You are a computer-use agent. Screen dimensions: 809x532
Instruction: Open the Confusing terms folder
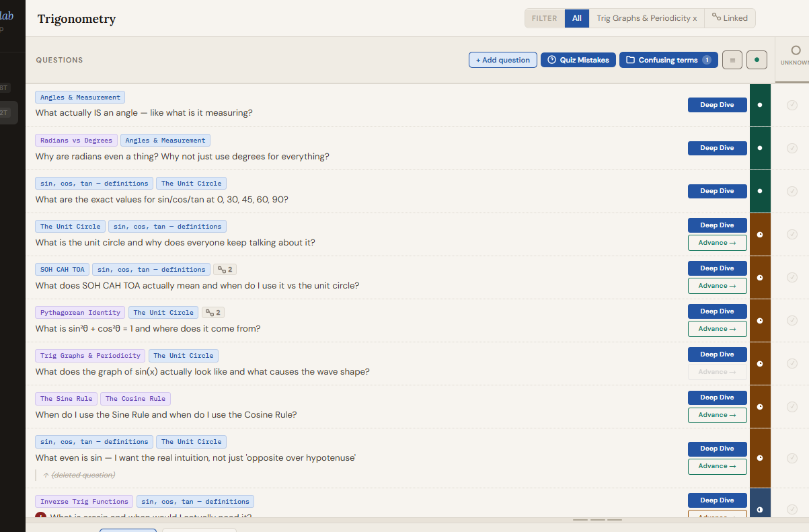pos(668,60)
